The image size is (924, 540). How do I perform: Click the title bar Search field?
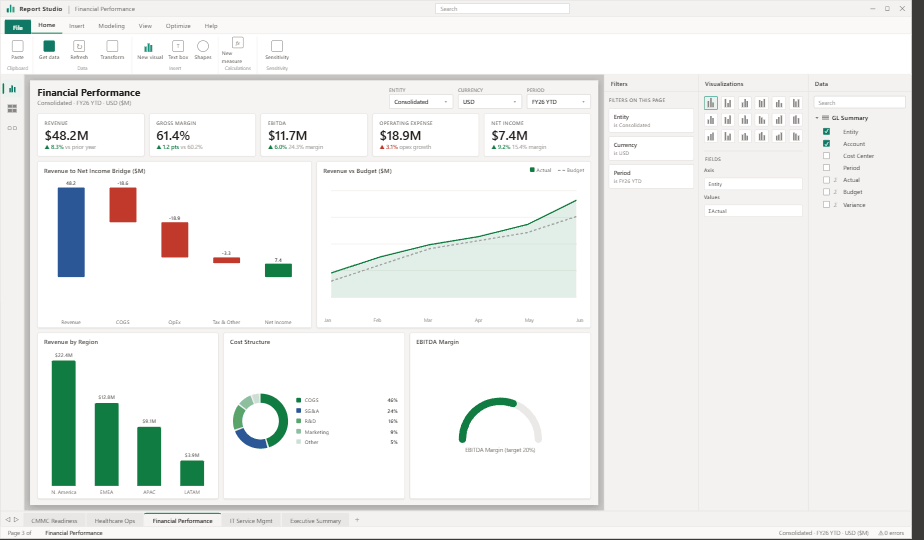[x=502, y=9]
